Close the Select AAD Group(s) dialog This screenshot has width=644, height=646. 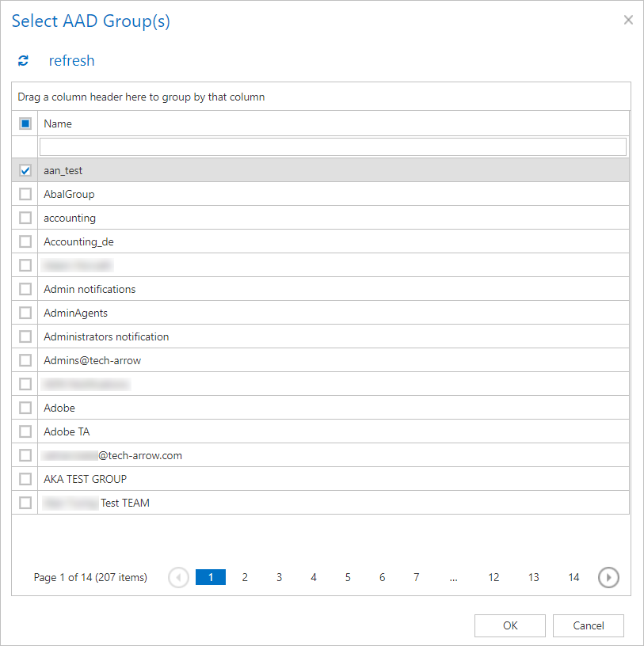pyautogui.click(x=628, y=20)
